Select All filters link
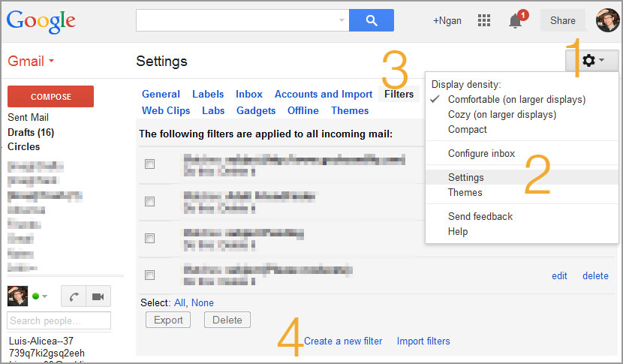 click(x=179, y=302)
